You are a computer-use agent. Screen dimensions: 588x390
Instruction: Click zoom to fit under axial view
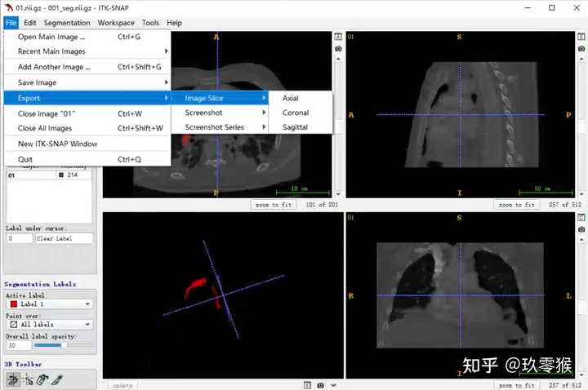tap(274, 205)
